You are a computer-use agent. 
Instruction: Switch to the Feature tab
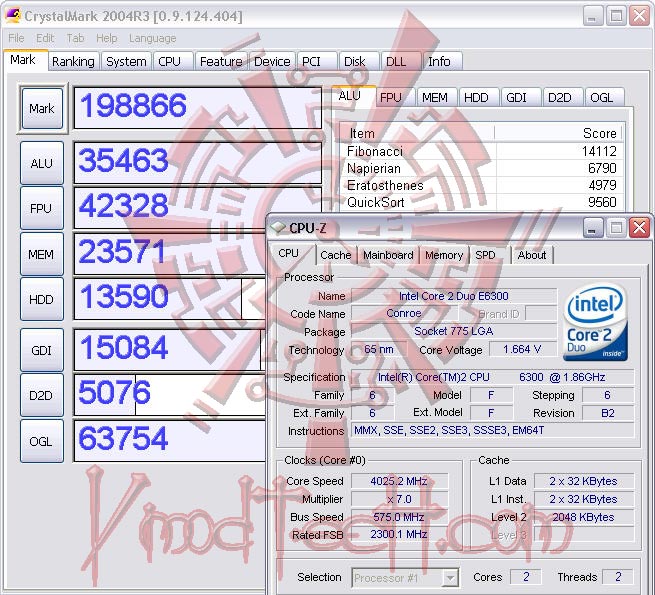pyautogui.click(x=221, y=61)
